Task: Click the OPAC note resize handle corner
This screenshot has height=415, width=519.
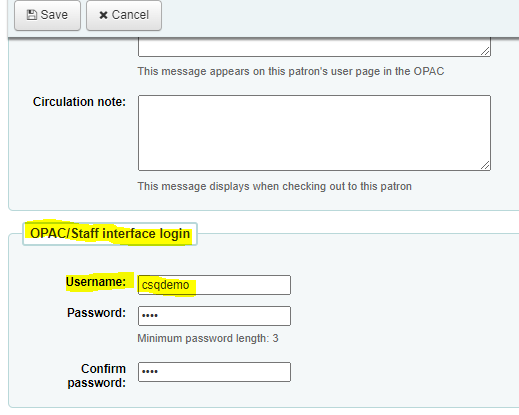Action: [x=485, y=51]
